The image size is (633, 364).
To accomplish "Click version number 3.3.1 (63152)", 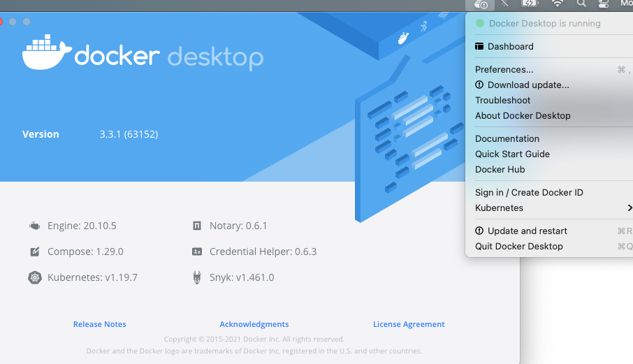I will pos(129,134).
